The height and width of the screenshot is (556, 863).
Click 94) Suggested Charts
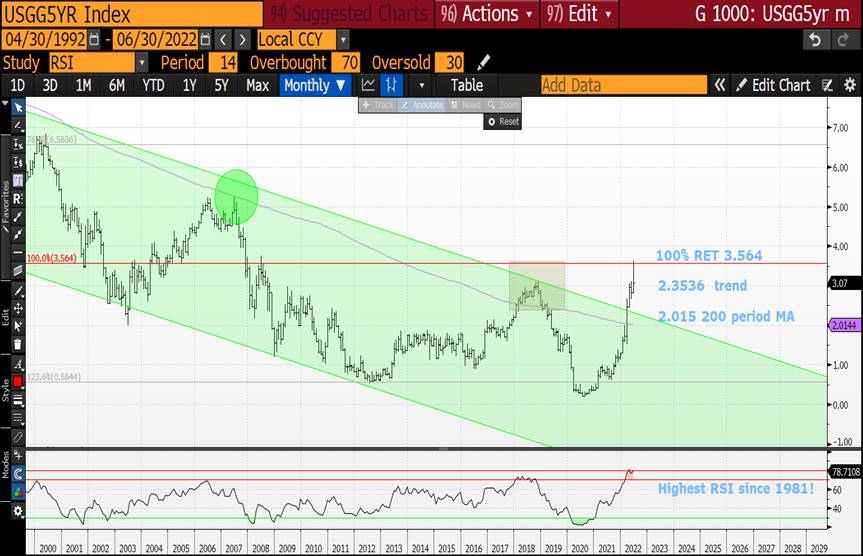pos(348,14)
